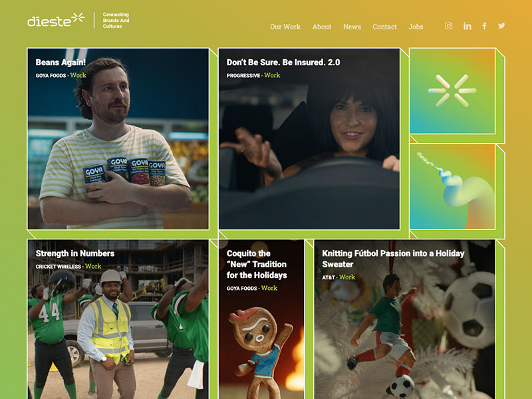This screenshot has height=399, width=532.
Task: Open the LinkedIn social icon
Action: (x=467, y=26)
